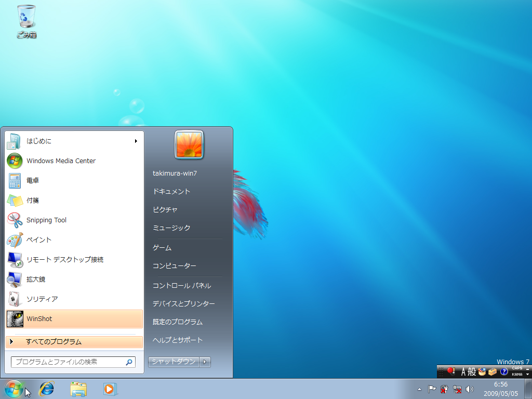Viewport: 532px width, 399px height.
Task: Click the プログラムとファイルの検索 search box
Action: [73, 362]
